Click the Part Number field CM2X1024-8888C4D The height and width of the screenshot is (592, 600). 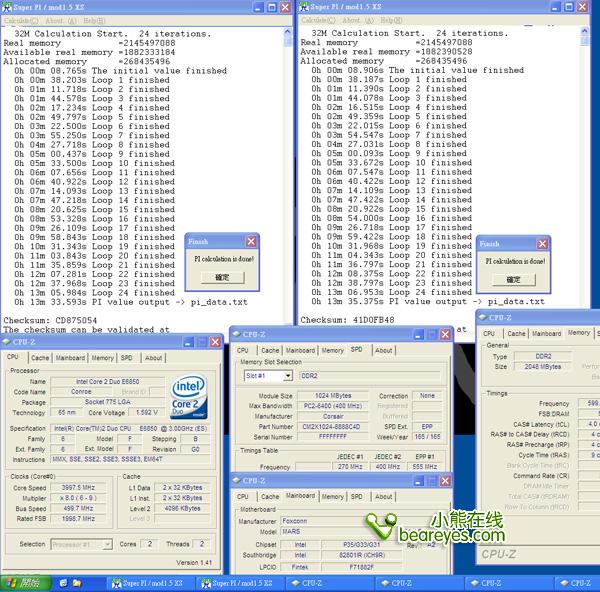(x=331, y=426)
